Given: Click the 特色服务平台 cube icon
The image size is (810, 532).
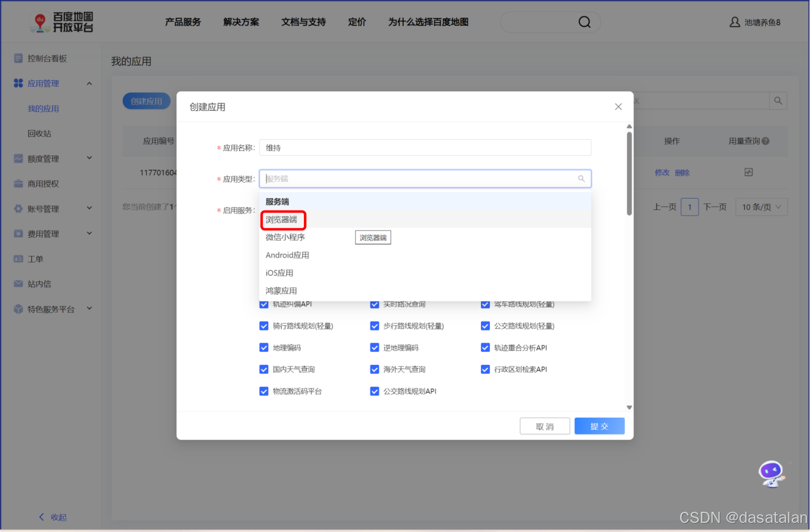Looking at the screenshot, I should click(18, 309).
